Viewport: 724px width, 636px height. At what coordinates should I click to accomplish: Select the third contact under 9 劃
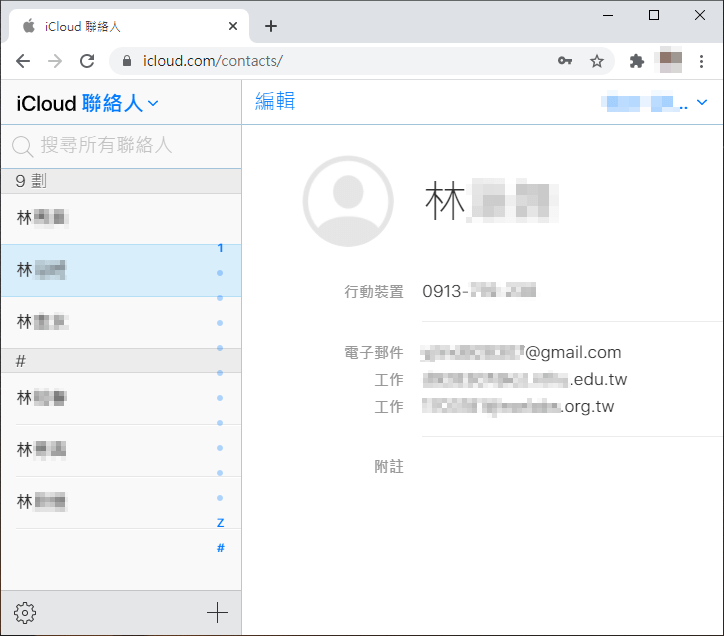pyautogui.click(x=121, y=322)
